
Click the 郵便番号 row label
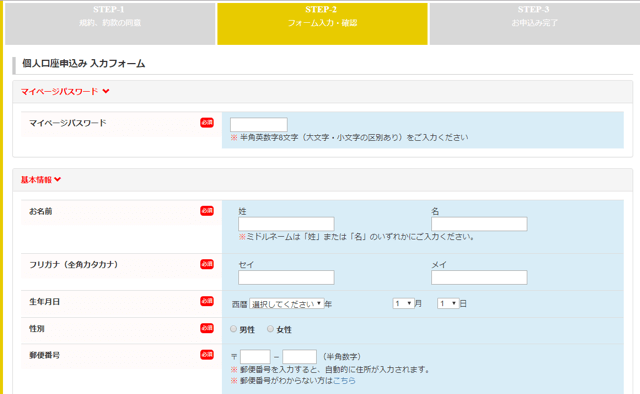[44, 355]
